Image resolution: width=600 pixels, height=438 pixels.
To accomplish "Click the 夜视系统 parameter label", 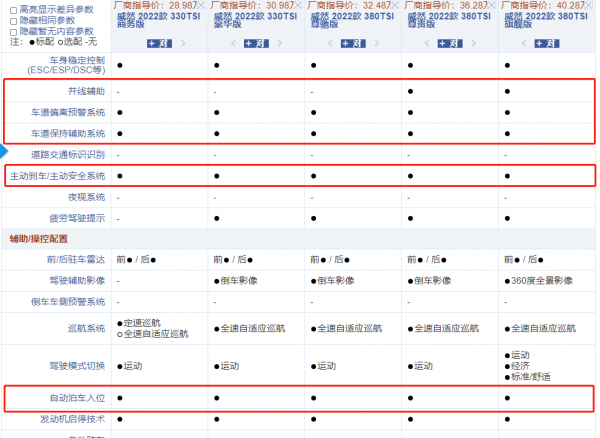I will coord(86,197).
